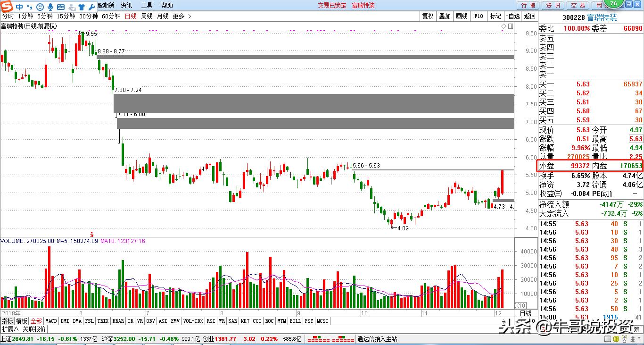This screenshot has height=345, width=644.
Task: Open the on-screen soft keyboard icon
Action: pyautogui.click(x=60, y=6)
